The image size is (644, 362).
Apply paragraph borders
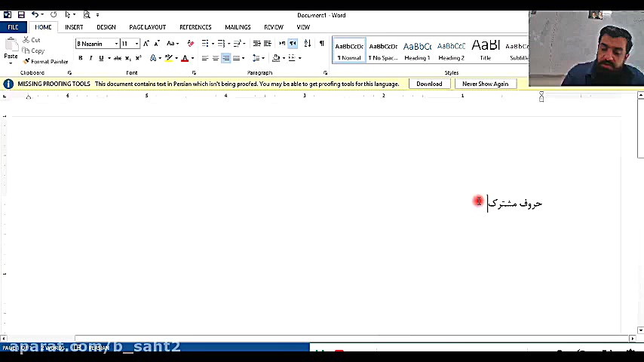[292, 58]
